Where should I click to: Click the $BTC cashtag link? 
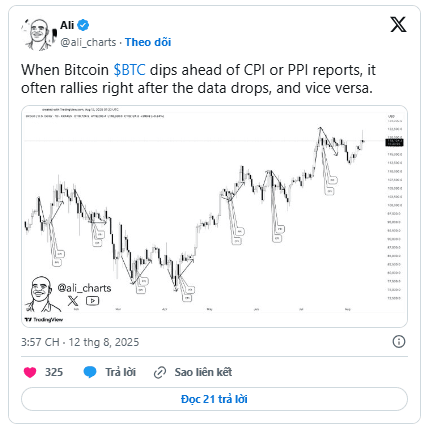click(129, 70)
